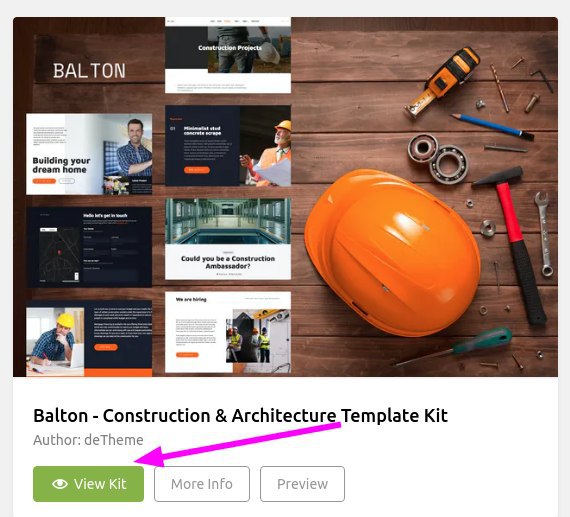Viewport: 570px width, 517px height.
Task: Select the Construction Projects page thumbnail
Action: pyautogui.click(x=228, y=55)
